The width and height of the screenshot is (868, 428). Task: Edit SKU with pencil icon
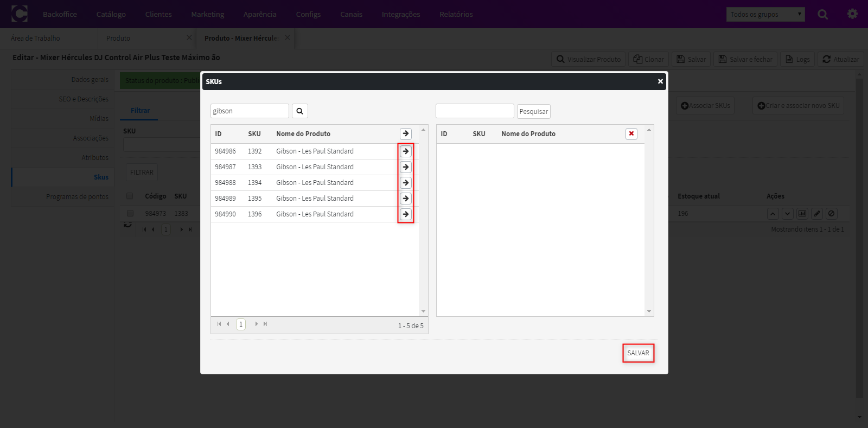[x=817, y=214]
